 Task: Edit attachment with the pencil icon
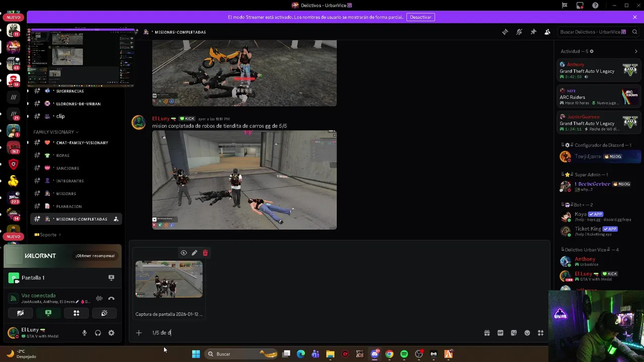click(194, 253)
